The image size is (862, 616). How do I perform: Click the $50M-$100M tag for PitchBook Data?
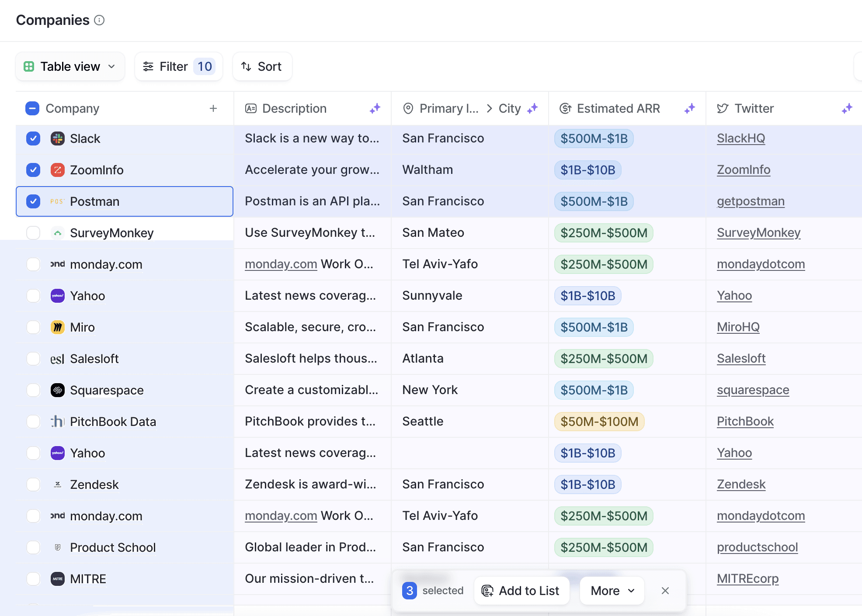pyautogui.click(x=599, y=422)
